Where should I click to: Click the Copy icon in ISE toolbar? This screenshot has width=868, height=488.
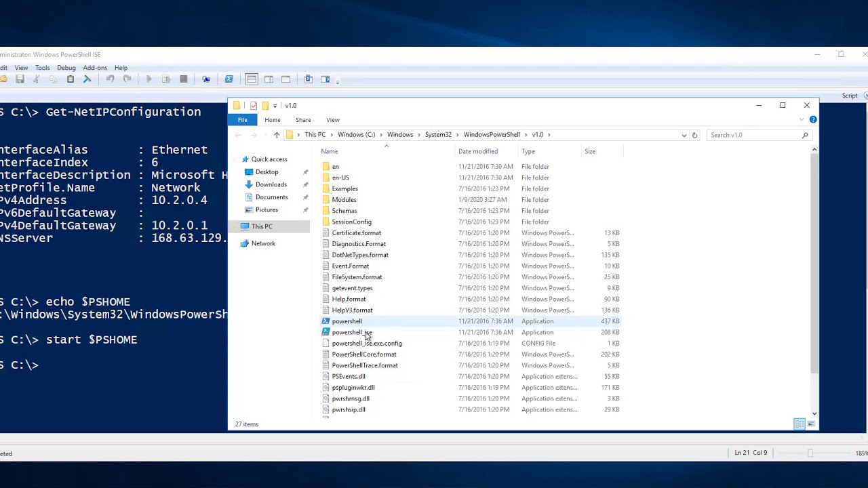54,79
